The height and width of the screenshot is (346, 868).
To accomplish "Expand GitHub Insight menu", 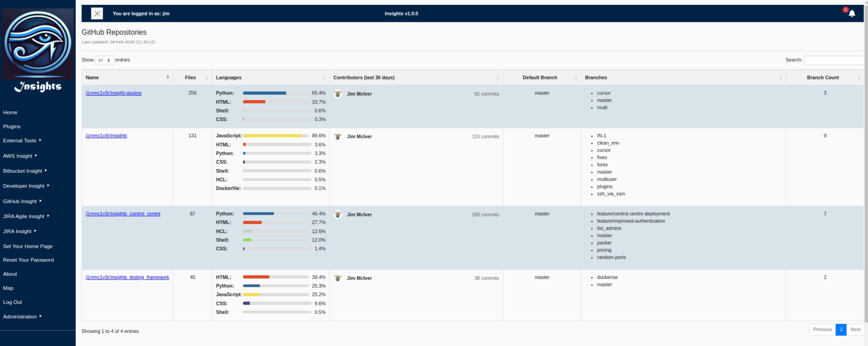I will pyautogui.click(x=22, y=201).
